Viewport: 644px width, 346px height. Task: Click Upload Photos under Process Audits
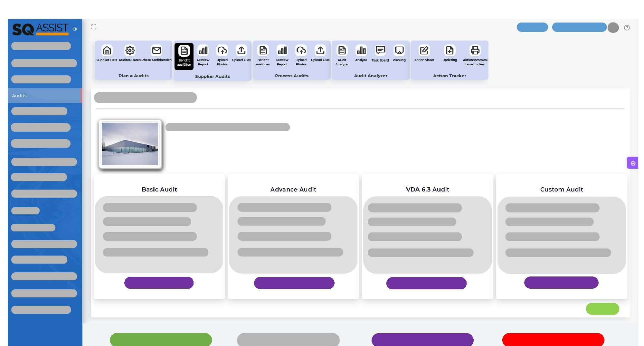(x=301, y=56)
